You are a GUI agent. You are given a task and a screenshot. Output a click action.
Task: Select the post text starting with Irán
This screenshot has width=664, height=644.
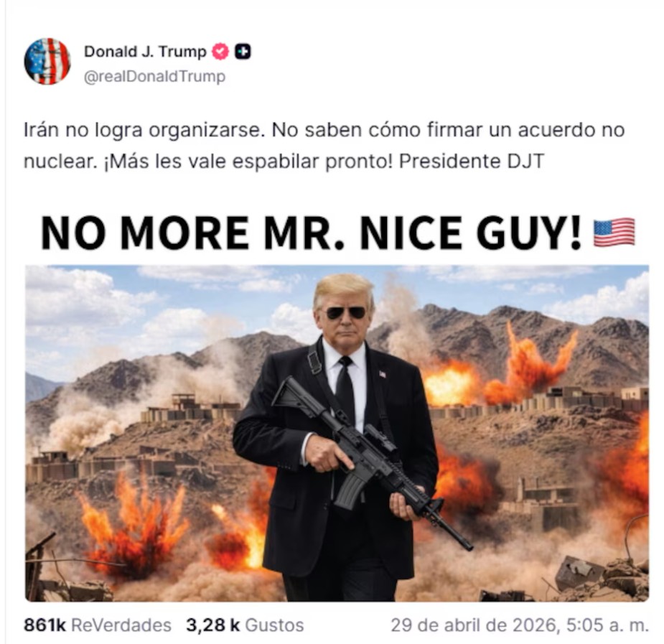coord(324,146)
